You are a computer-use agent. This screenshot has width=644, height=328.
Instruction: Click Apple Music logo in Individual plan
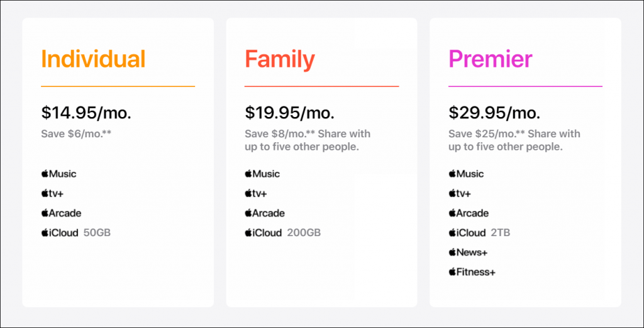(x=58, y=174)
